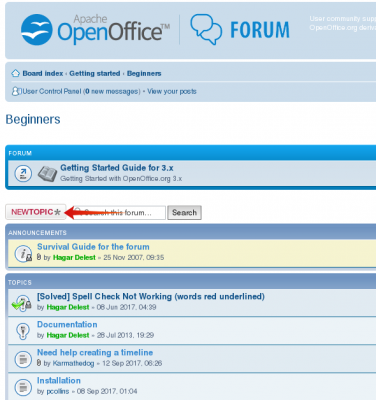The width and height of the screenshot is (376, 400).
Task: Click the Installation topic icon
Action: point(23,387)
